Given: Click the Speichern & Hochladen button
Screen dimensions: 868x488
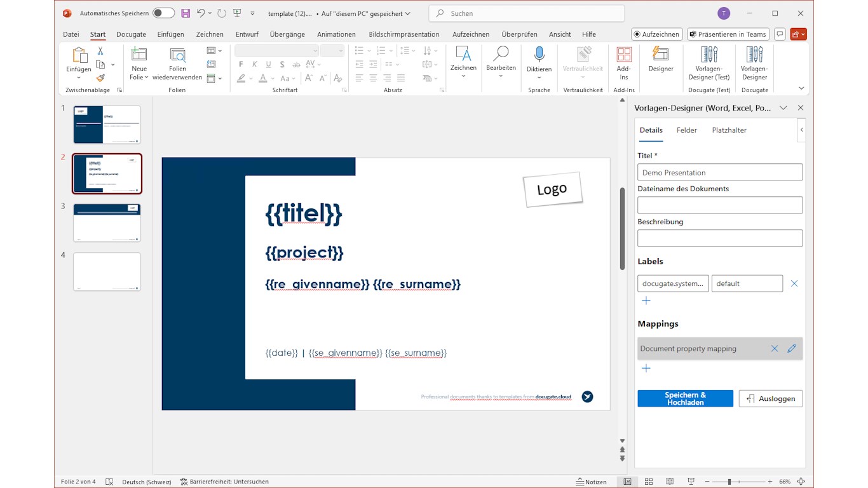Looking at the screenshot, I should coord(685,398).
